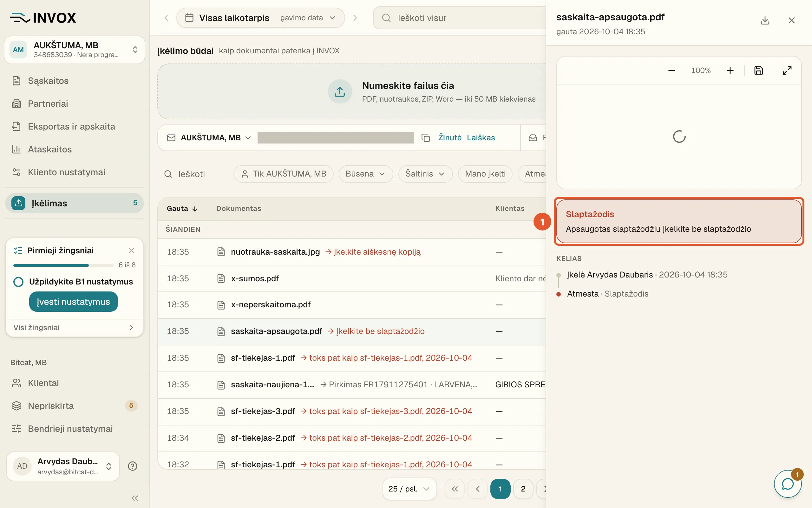Open Sąskaitos in the sidebar

coord(74,81)
